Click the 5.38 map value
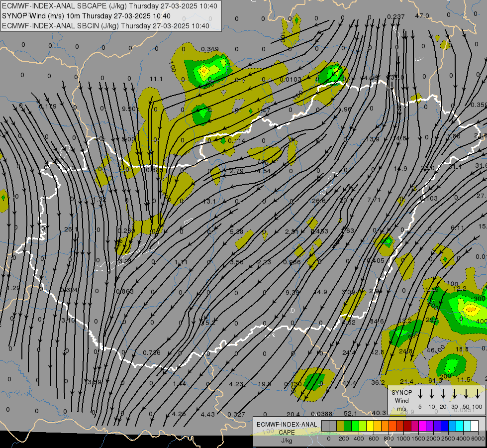This screenshot has width=487, height=448. pyautogui.click(x=237, y=231)
